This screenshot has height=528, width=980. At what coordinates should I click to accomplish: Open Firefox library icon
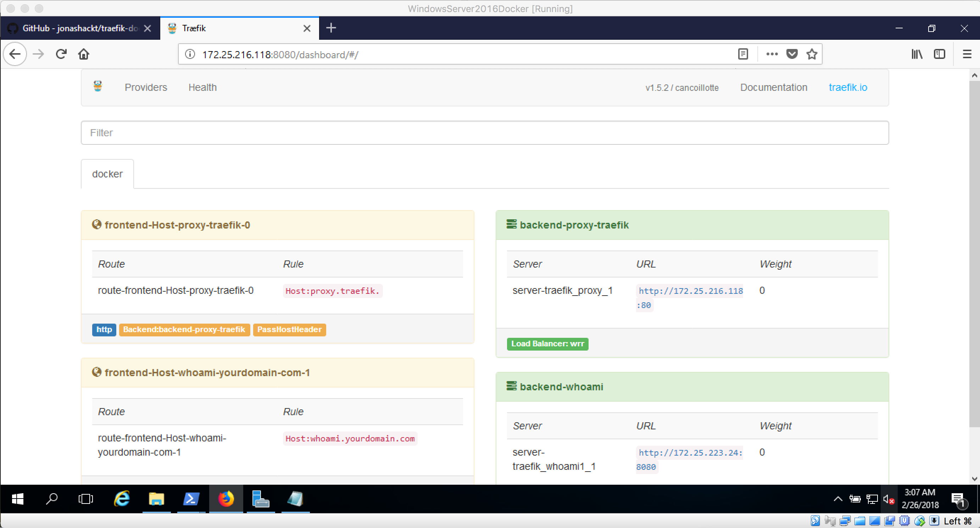(917, 54)
